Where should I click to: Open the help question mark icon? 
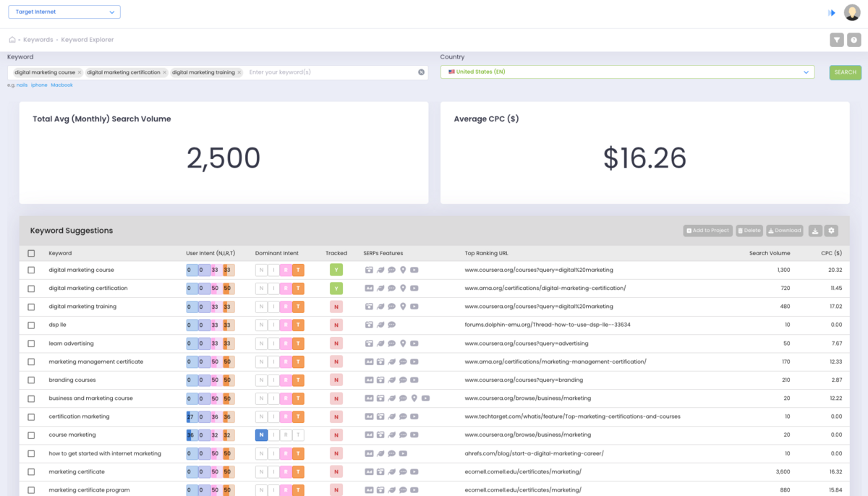point(854,40)
